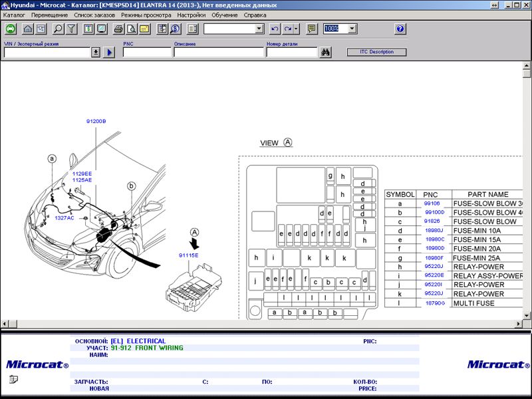Click the printer icon
532x399 pixels.
point(118,29)
